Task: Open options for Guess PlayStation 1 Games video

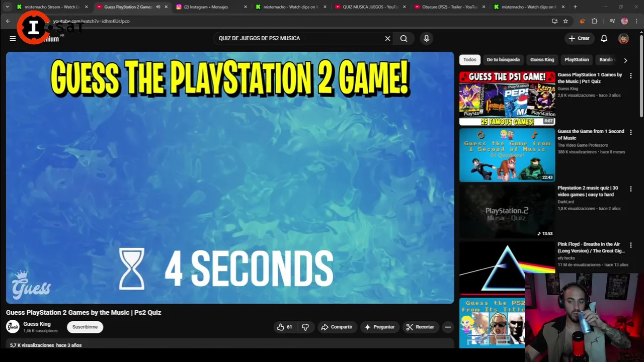Action: [x=631, y=75]
